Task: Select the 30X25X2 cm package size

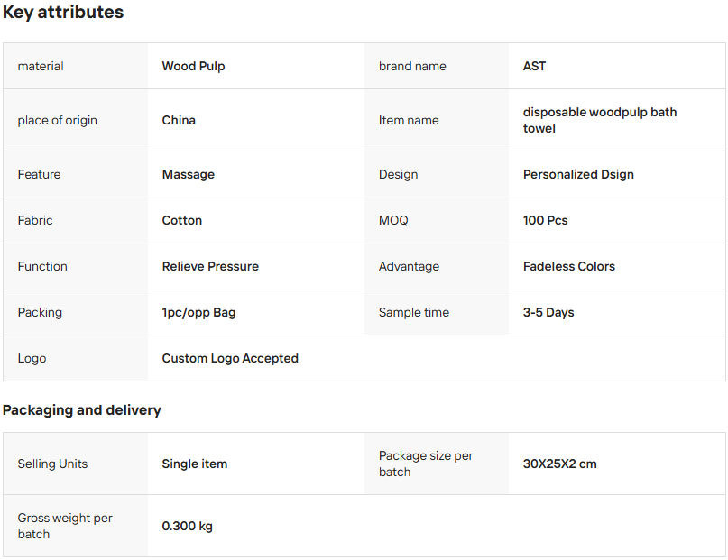Action: (x=559, y=464)
